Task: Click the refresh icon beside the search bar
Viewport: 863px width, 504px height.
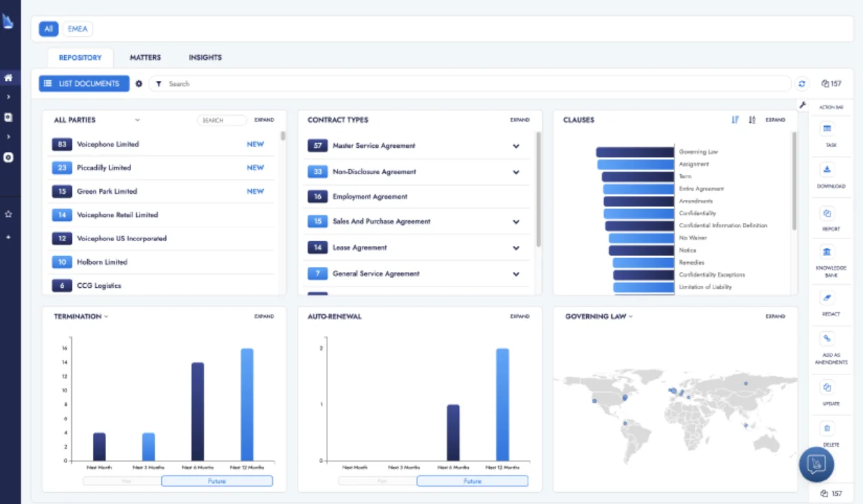Action: [802, 84]
